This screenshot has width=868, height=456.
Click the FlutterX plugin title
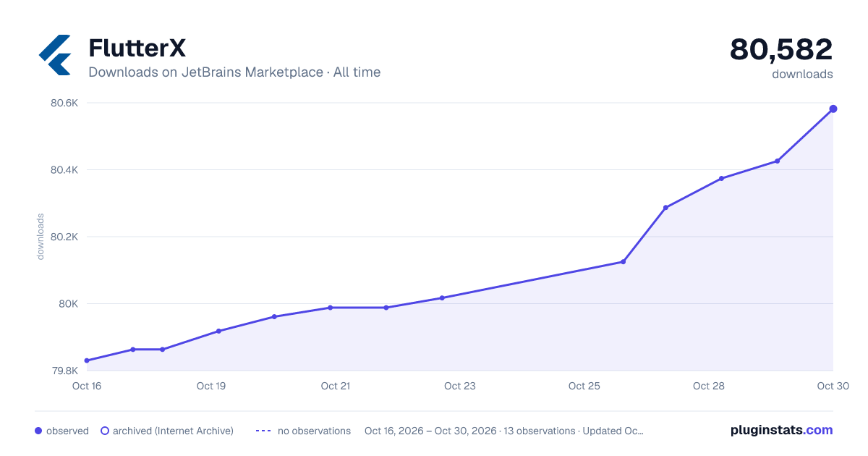click(x=137, y=48)
